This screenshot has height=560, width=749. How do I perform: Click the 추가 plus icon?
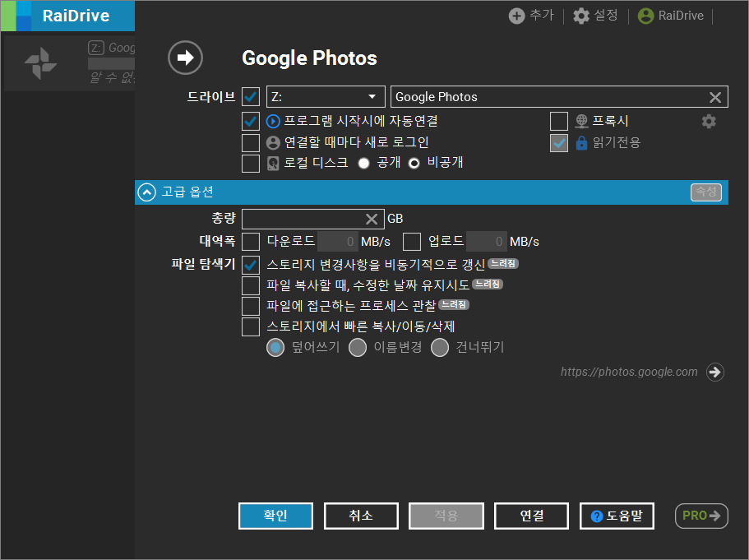(516, 16)
